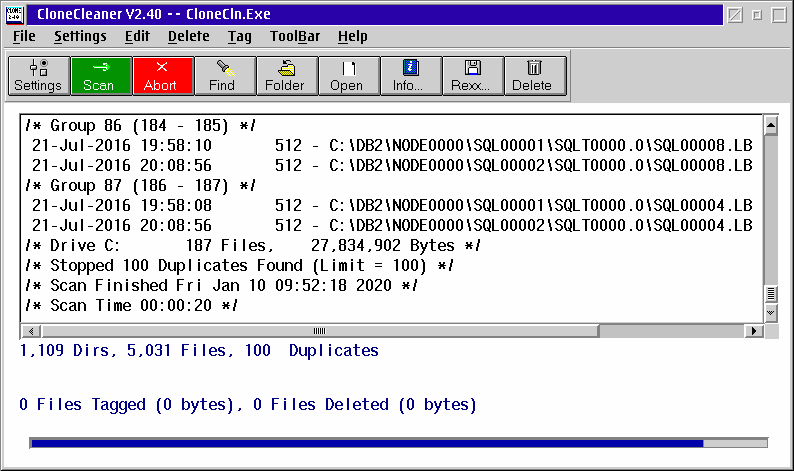Screen dimensions: 794x471
Task: Minimize the CloneCleaner window
Action: pos(757,15)
